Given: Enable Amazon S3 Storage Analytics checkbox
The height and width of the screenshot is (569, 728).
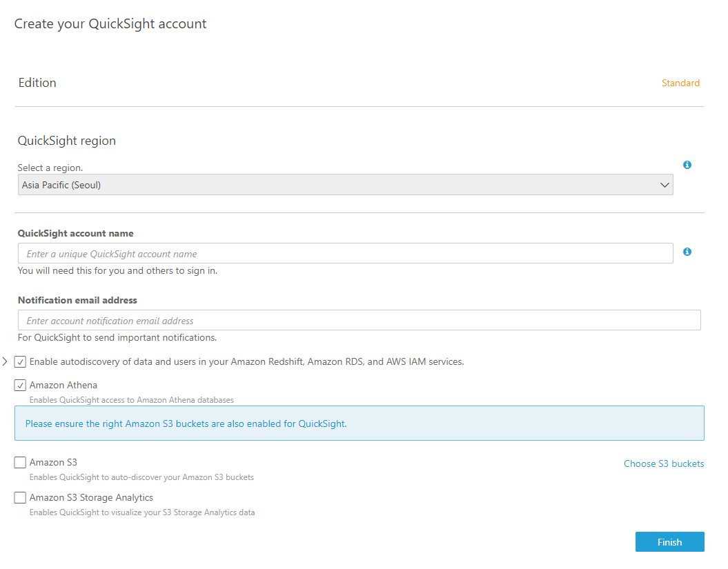Looking at the screenshot, I should pyautogui.click(x=20, y=498).
